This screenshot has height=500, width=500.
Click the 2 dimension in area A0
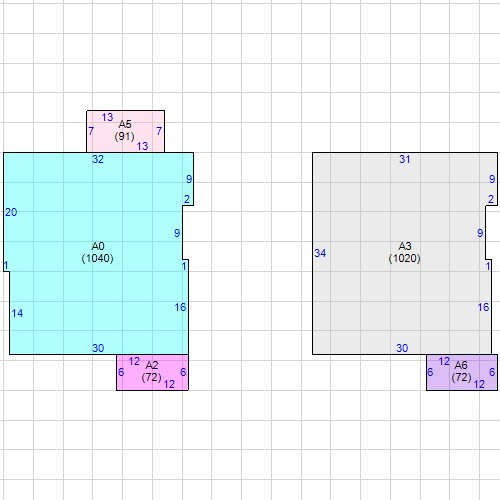(x=187, y=199)
